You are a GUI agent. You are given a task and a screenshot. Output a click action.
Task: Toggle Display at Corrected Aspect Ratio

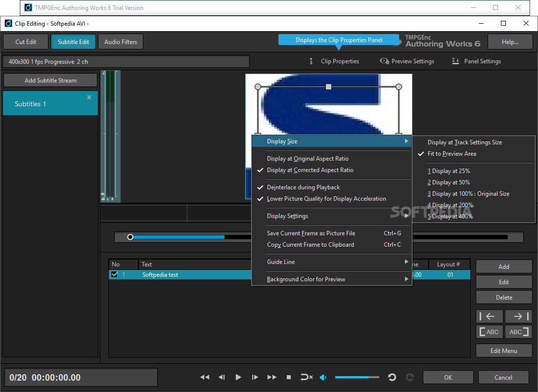[331, 170]
